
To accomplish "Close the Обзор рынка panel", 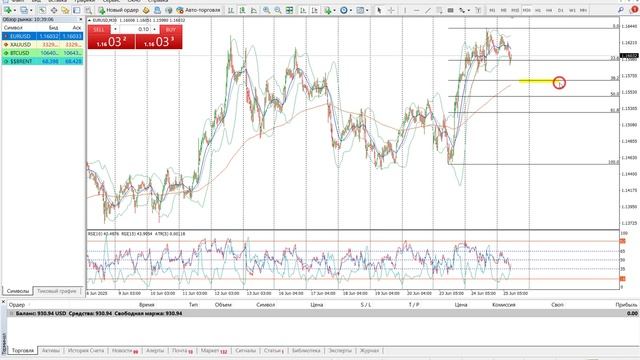I will tap(80, 20).
